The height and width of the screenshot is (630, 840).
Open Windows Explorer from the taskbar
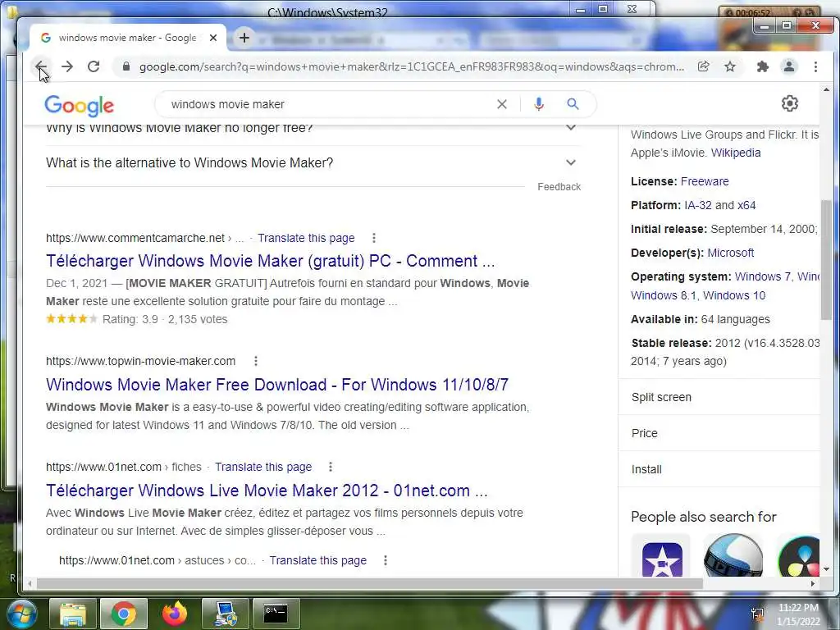[72, 614]
